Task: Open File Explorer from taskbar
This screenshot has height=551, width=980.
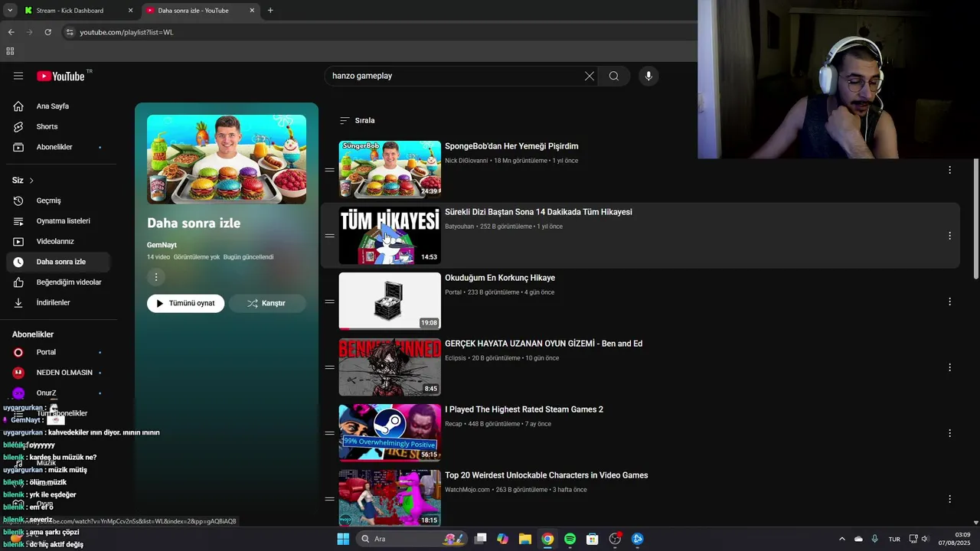Action: coord(525,539)
